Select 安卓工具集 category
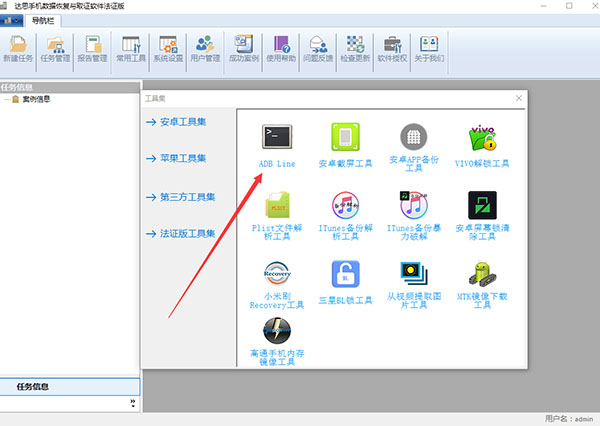 tap(176, 122)
